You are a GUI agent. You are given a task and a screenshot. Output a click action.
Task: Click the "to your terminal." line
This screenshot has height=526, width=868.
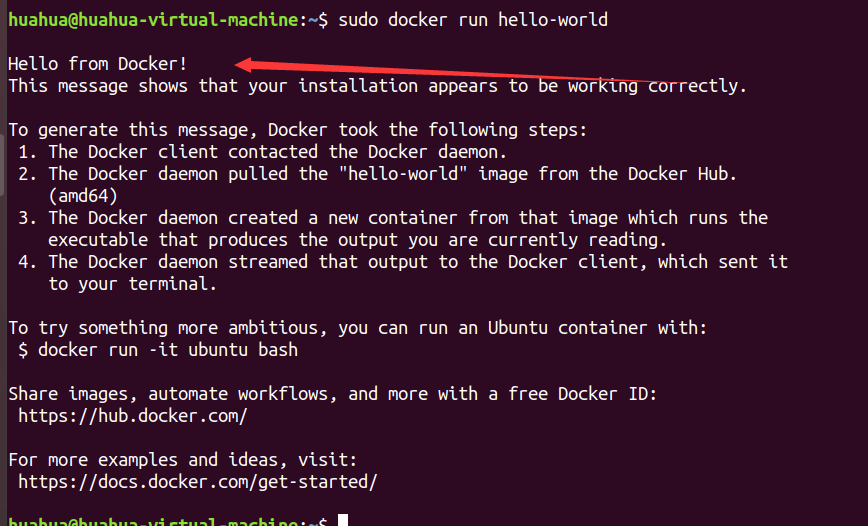pyautogui.click(x=132, y=284)
